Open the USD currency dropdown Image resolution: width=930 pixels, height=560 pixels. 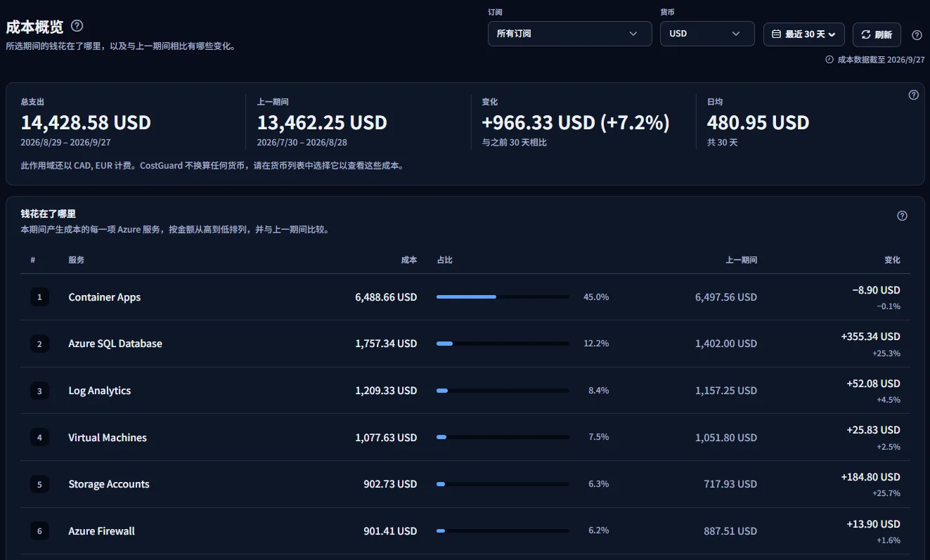[707, 34]
